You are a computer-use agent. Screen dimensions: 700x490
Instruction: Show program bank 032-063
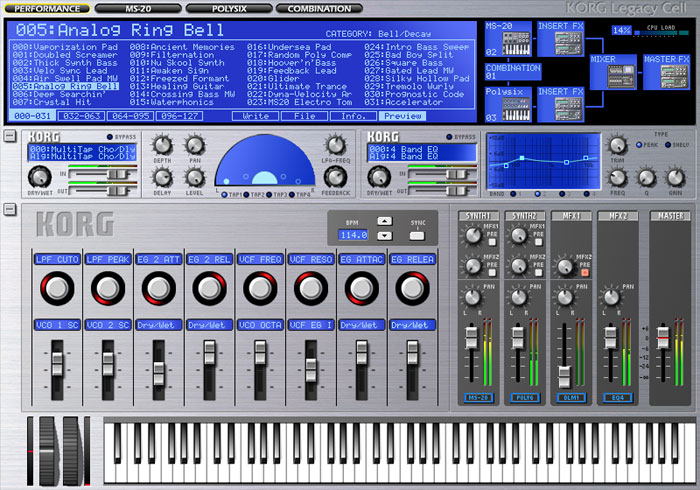point(82,116)
